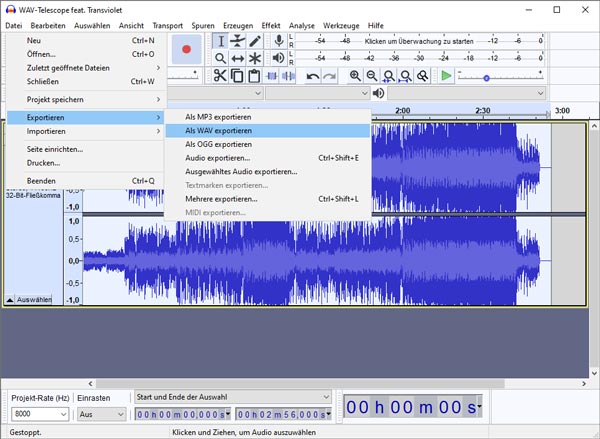Click the Redo arrow icon
The image size is (600, 439).
pyautogui.click(x=329, y=76)
